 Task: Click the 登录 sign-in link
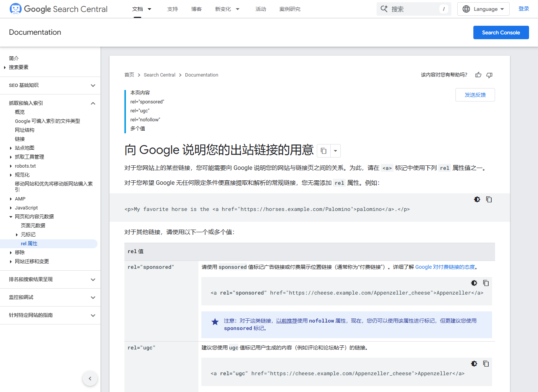click(x=524, y=9)
